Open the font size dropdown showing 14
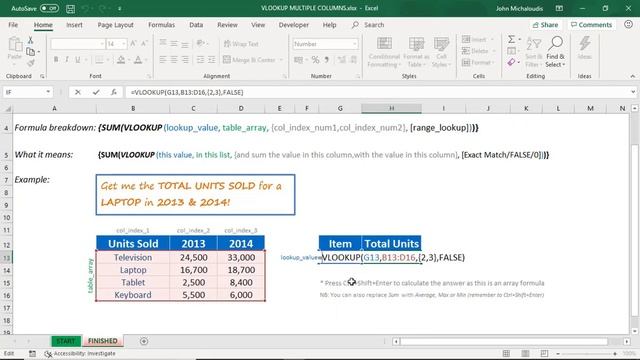The image size is (640, 360). [x=124, y=44]
